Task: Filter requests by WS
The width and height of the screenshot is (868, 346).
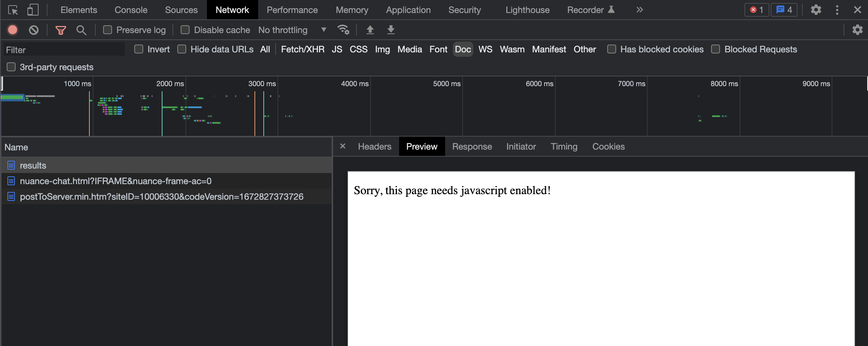Action: (x=485, y=49)
